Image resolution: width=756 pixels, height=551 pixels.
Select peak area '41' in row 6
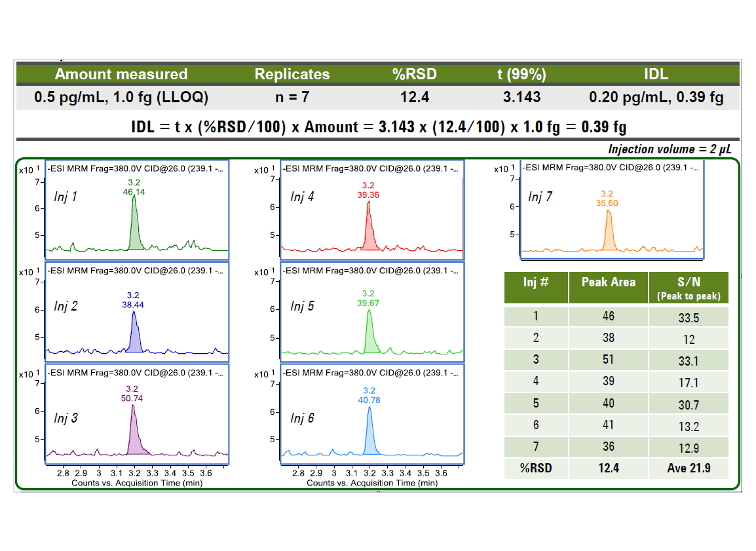[609, 425]
